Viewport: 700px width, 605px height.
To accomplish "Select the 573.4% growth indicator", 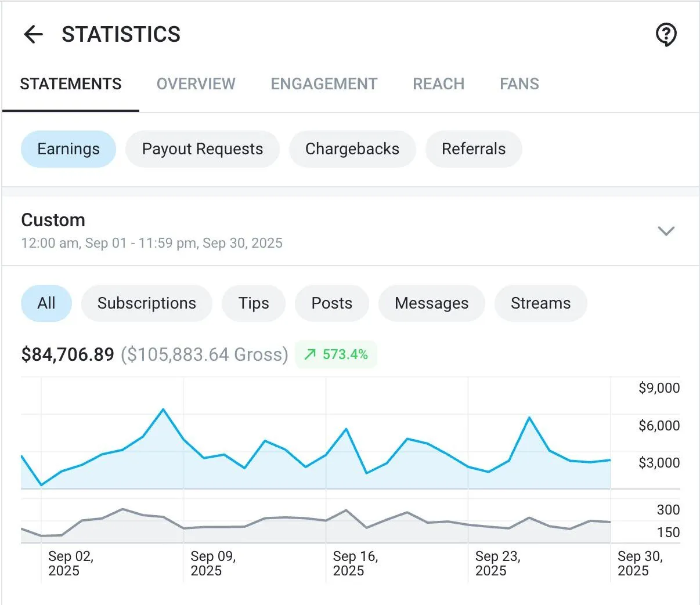I will (x=336, y=354).
